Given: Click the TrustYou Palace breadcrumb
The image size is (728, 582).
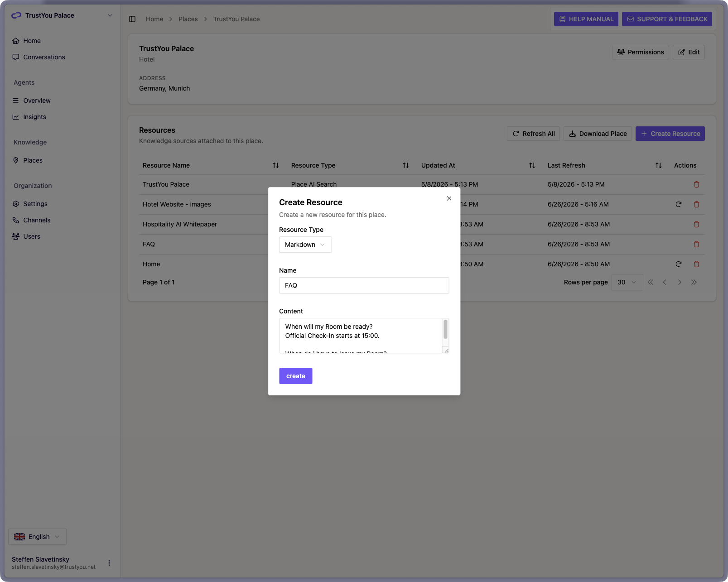Looking at the screenshot, I should [x=236, y=19].
